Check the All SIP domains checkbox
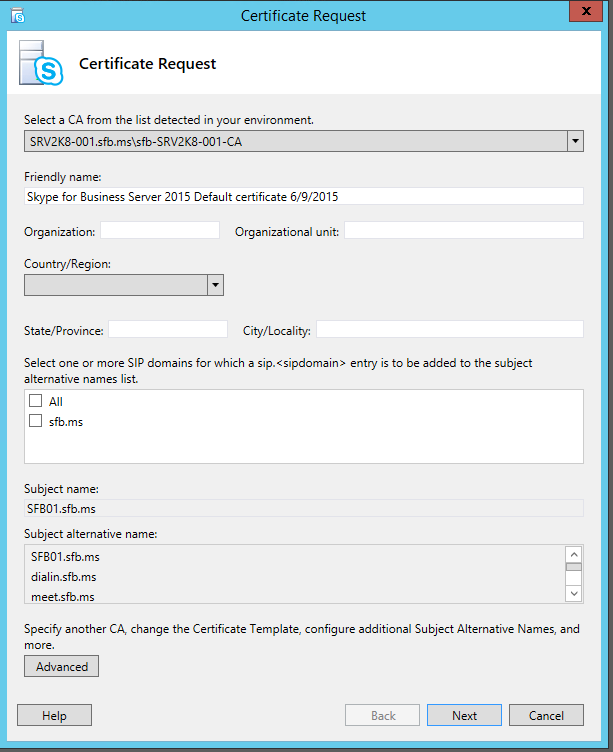 [x=36, y=401]
